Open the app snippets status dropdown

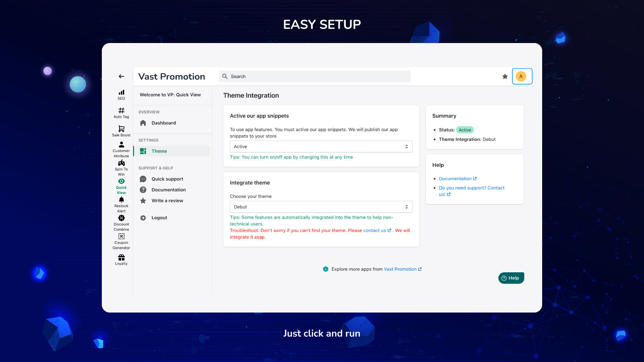321,146
